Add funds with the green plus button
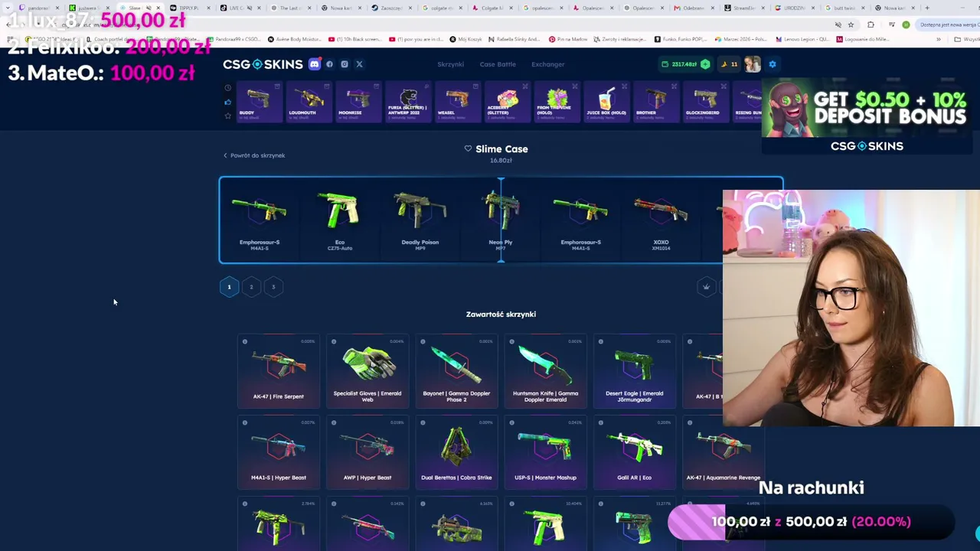The height and width of the screenshot is (551, 980). pyautogui.click(x=705, y=64)
